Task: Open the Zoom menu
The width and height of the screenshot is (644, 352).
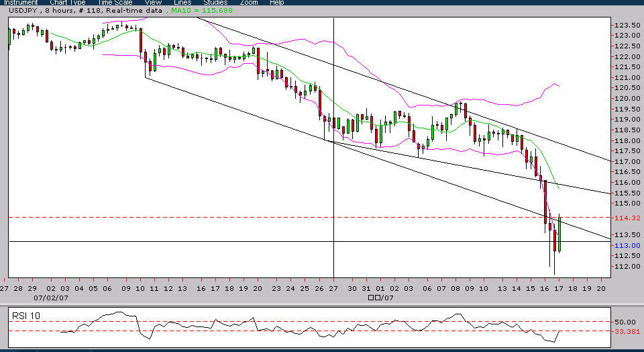Action: (x=249, y=3)
